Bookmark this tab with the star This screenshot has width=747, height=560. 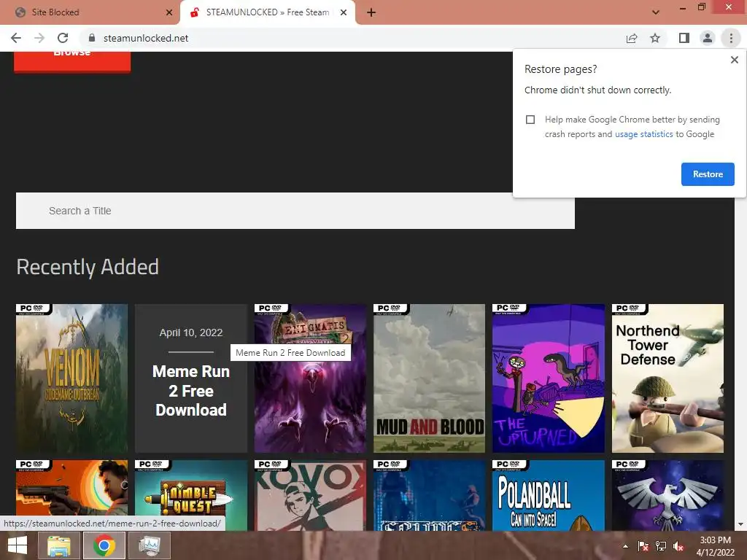(655, 38)
